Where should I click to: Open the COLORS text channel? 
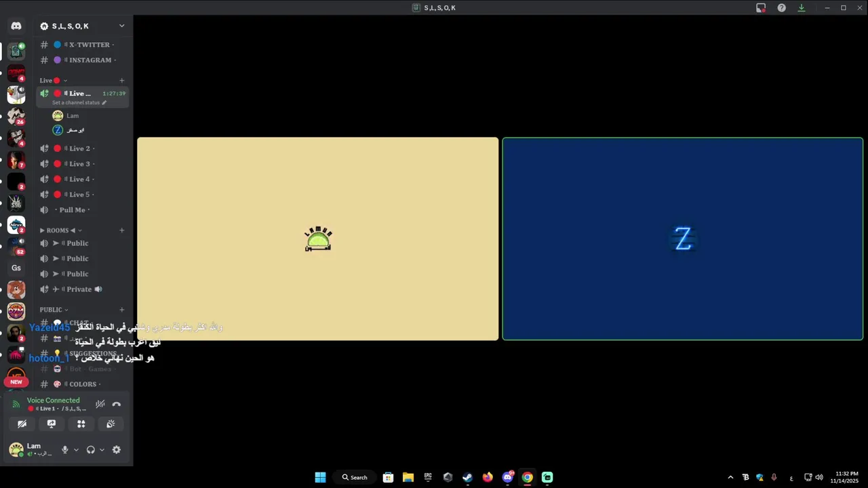83,384
